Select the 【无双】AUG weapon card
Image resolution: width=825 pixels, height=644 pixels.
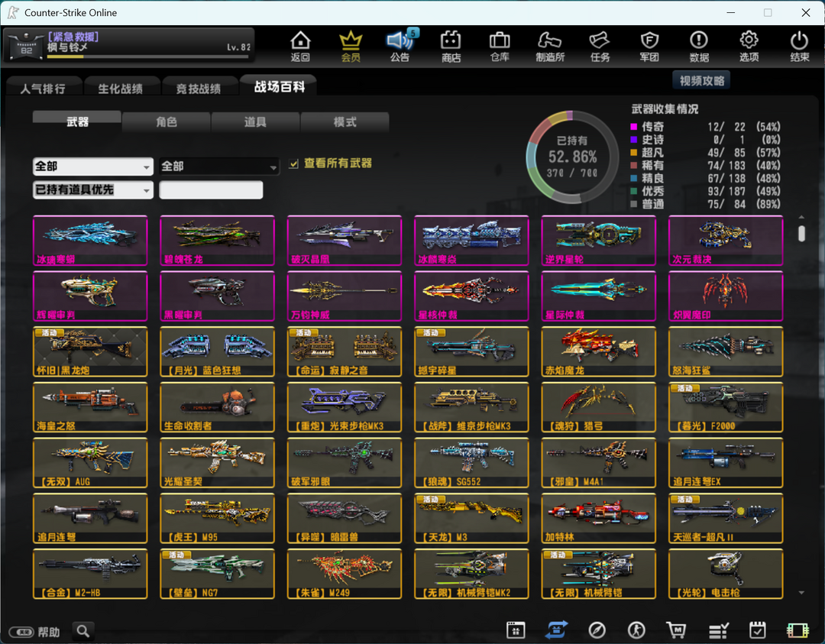90,463
